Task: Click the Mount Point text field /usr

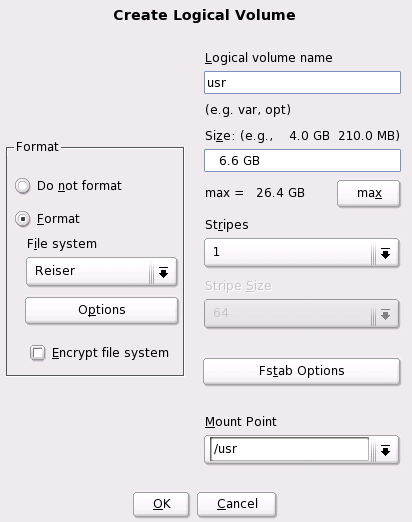Action: (x=289, y=449)
